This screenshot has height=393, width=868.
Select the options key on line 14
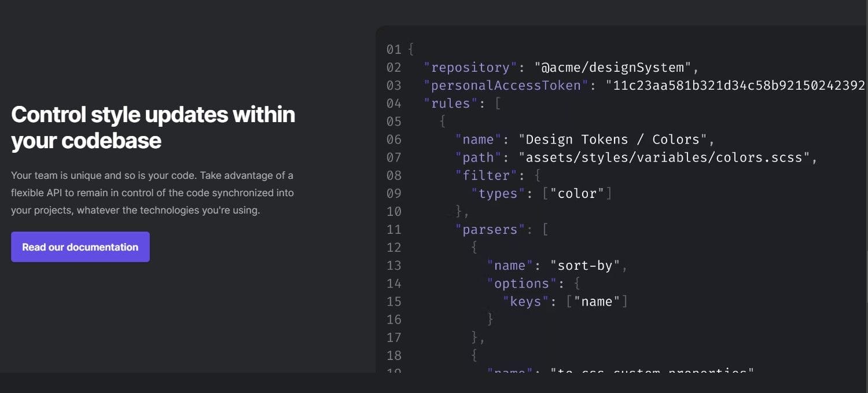[x=521, y=283]
